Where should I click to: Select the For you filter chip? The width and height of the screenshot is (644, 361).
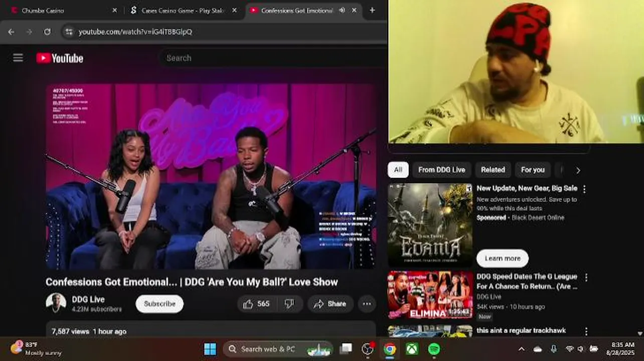[533, 170]
